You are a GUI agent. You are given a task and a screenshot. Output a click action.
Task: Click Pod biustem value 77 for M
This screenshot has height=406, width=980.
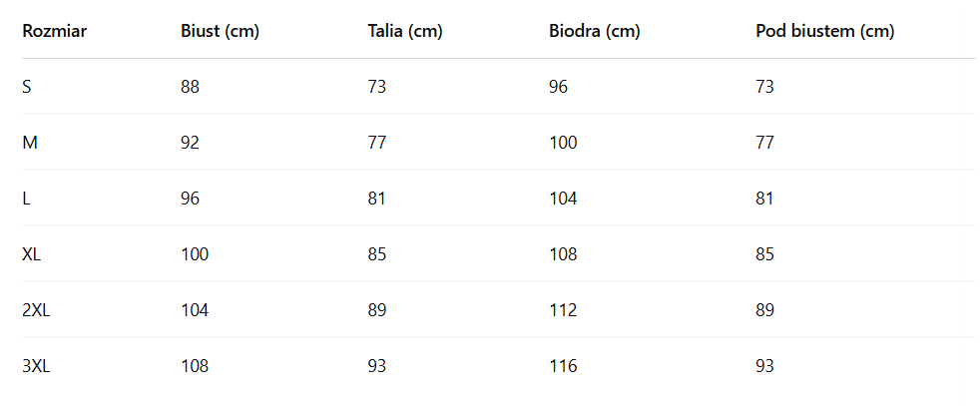click(765, 143)
